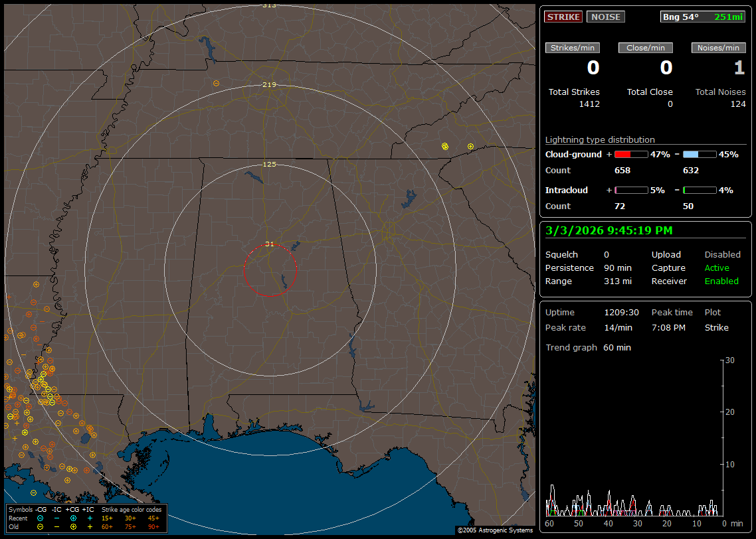Toggle the red STRIKE indicator

coord(563,17)
